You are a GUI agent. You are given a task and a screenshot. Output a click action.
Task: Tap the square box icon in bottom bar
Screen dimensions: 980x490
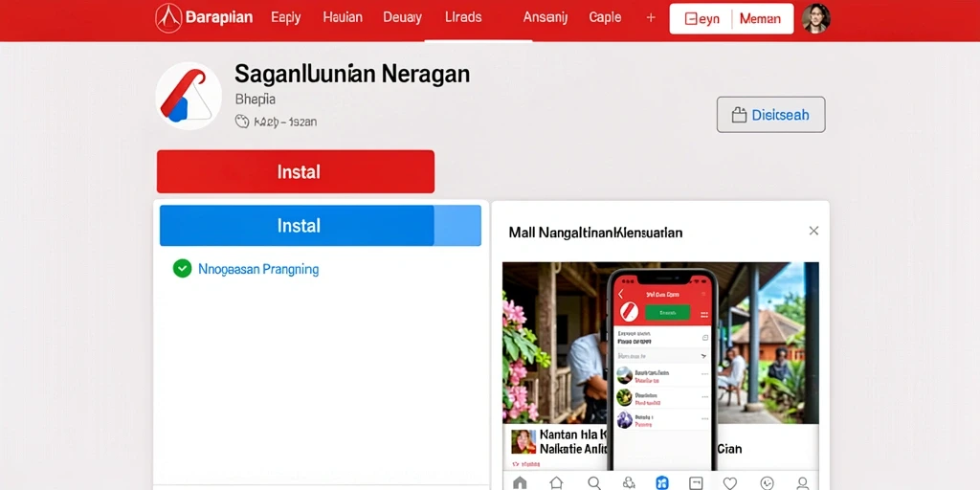pyautogui.click(x=696, y=482)
